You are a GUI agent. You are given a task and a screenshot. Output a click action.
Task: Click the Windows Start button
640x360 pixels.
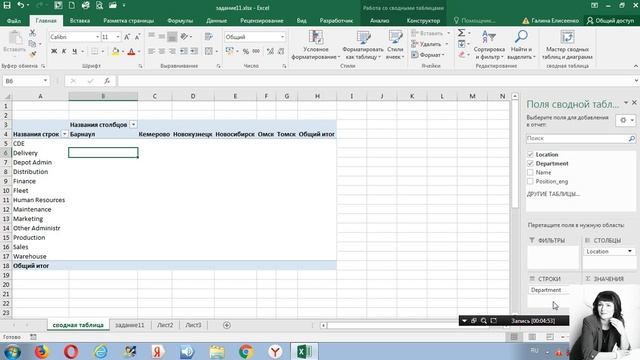tap(12, 351)
